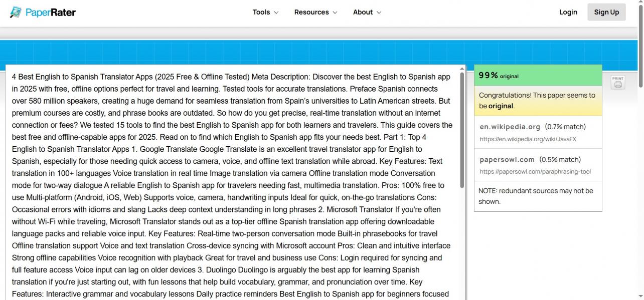Click the 99% original score banner
This screenshot has height=300, width=644.
pos(538,75)
